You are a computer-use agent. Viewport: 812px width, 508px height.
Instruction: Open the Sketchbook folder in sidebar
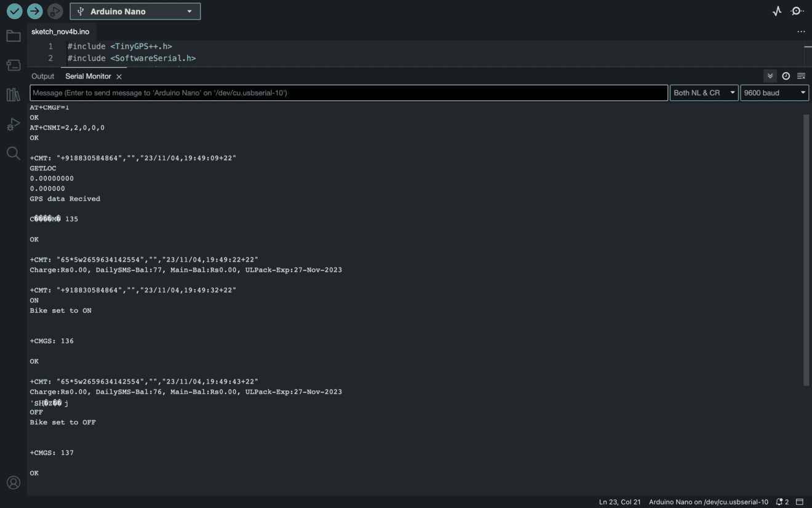pos(13,36)
